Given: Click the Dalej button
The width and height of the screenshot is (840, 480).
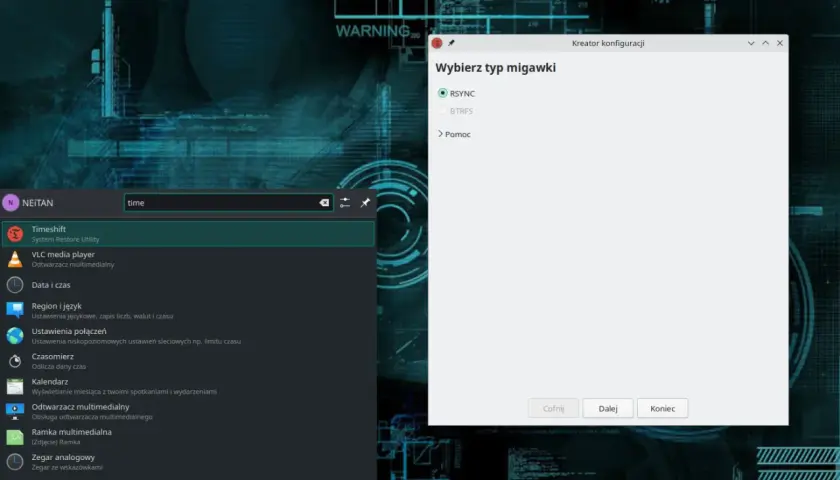Looking at the screenshot, I should [x=608, y=408].
